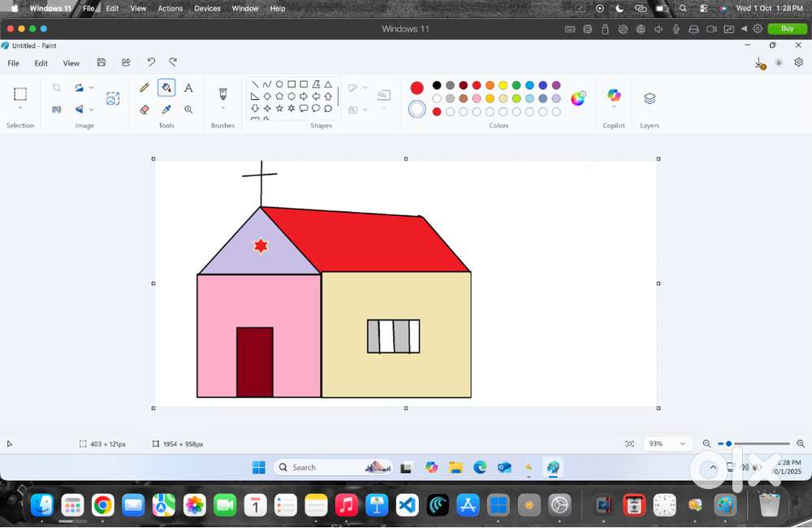
Task: Expand the Selection dropdown arrow
Action: point(20,108)
